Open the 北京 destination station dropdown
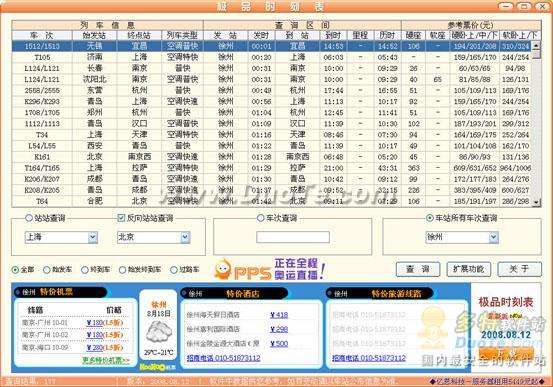 click(x=185, y=237)
